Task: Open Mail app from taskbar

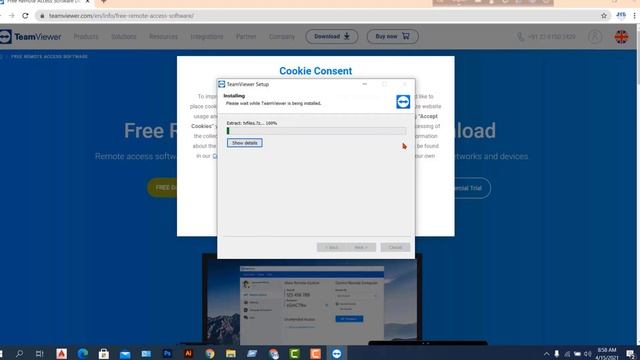Action: (x=125, y=353)
